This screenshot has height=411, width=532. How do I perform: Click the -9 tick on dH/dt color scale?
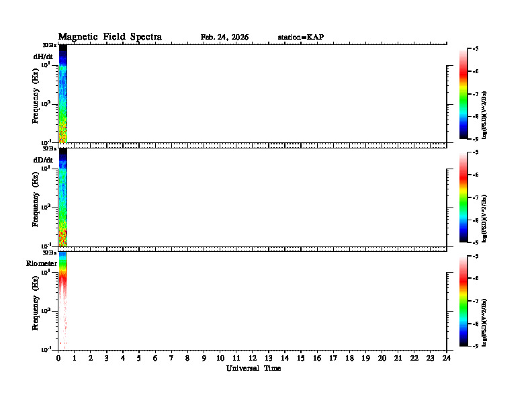coord(476,139)
